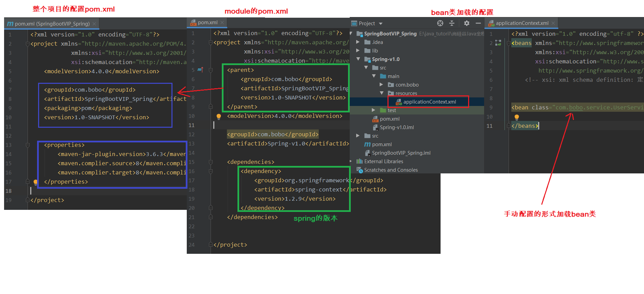Fold the properties block at line 13
The image size is (644, 294).
pos(28,145)
